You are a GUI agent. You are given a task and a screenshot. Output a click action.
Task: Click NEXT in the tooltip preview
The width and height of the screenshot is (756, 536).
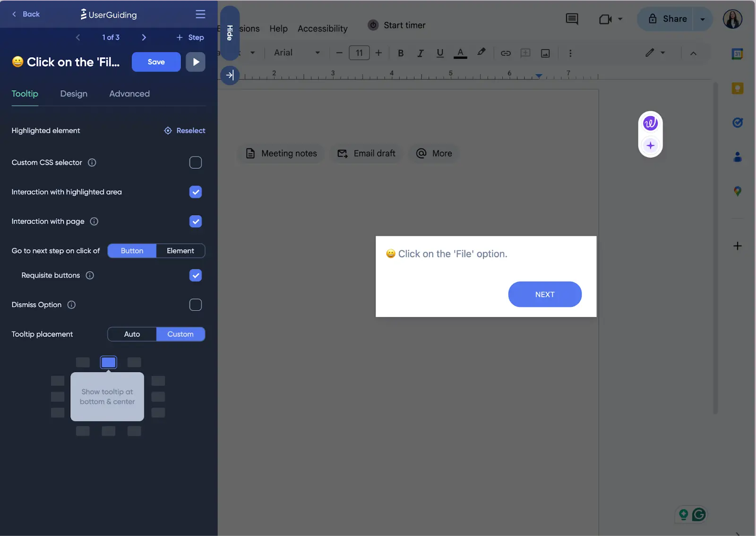[x=545, y=294]
